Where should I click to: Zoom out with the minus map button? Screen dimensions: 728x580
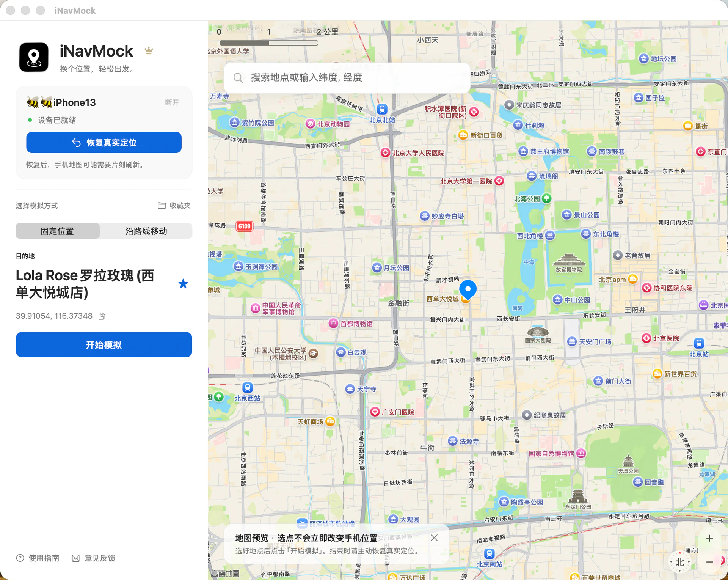709,562
